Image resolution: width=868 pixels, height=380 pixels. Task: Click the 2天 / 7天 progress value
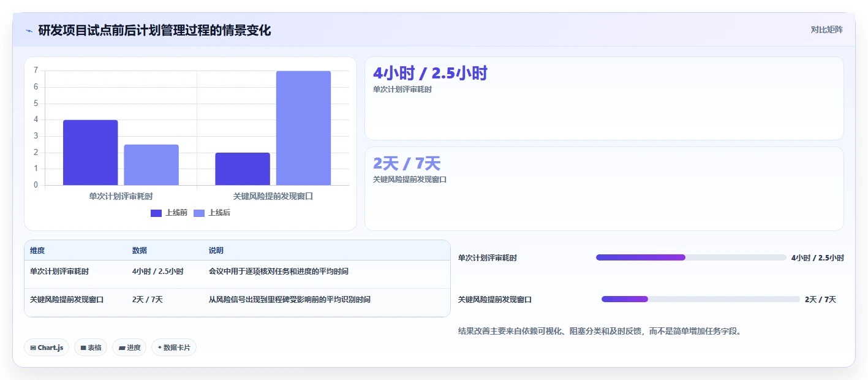point(821,300)
